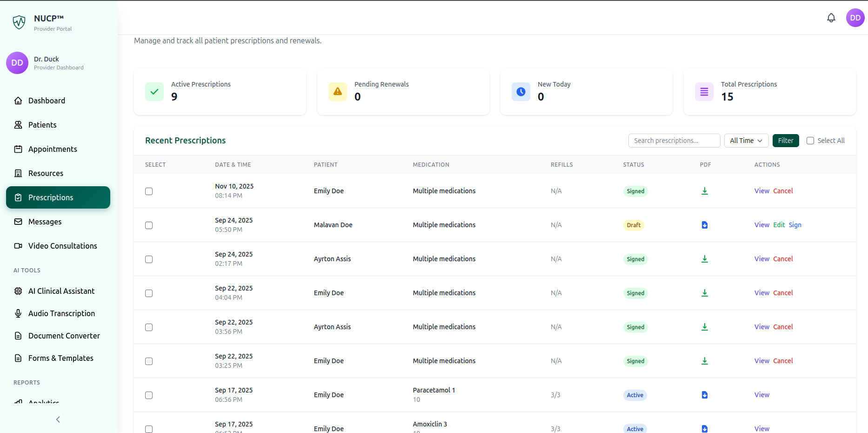Image resolution: width=868 pixels, height=433 pixels.
Task: Download PDF for Nov 10 Emily Doe prescription
Action: [x=704, y=191]
